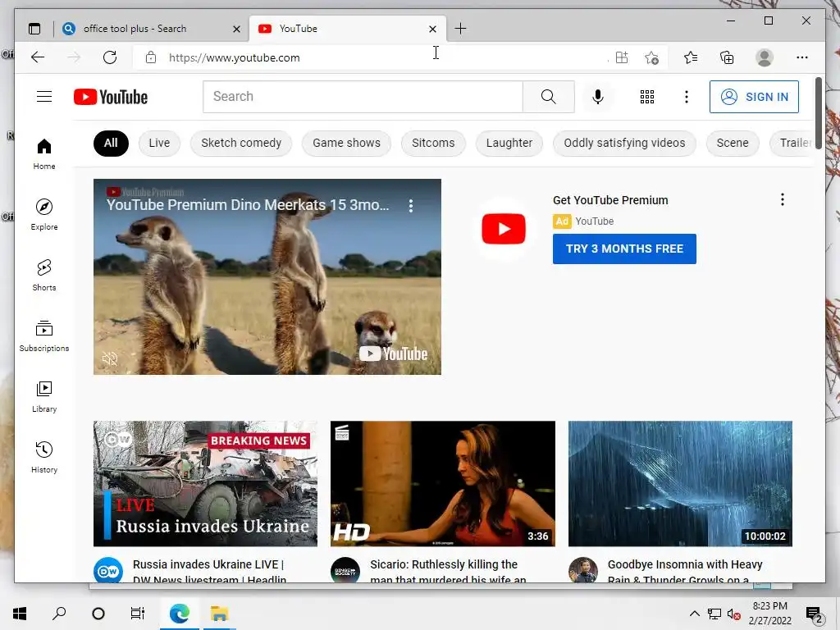Open Edge settings and more menu

pos(802,57)
